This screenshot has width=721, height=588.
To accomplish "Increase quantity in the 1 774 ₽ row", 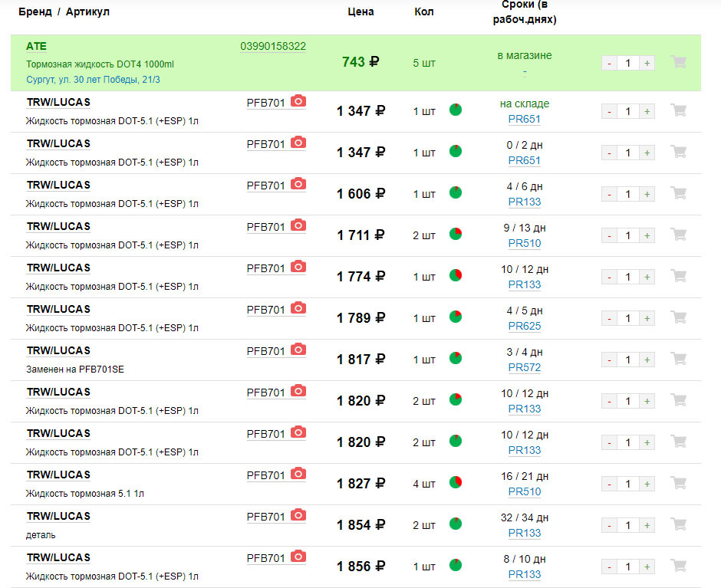I will click(x=647, y=277).
